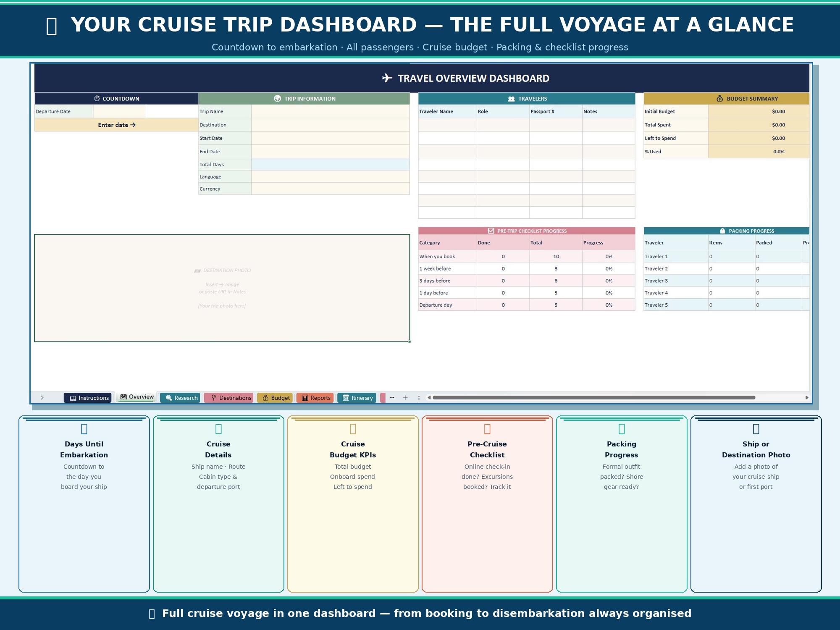Click the horizontal scrollbar left arrow
This screenshot has height=630, width=840.
point(429,397)
